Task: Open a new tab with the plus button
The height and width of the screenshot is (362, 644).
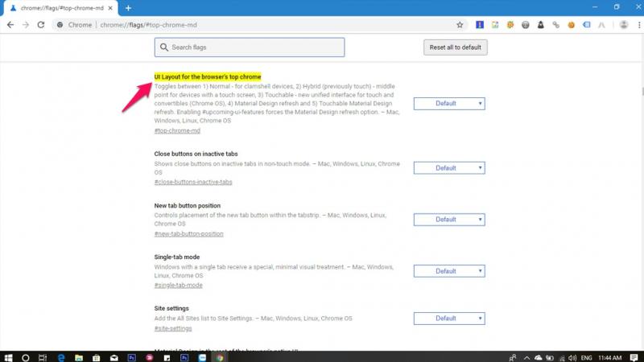Action: click(x=128, y=8)
